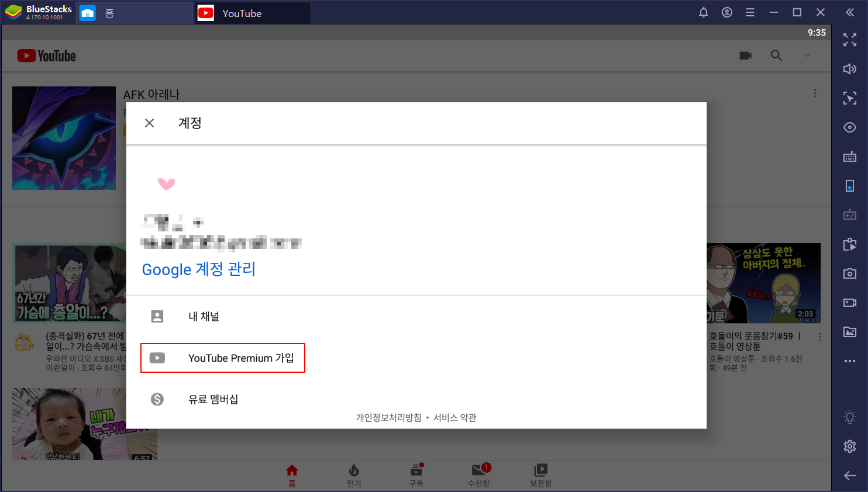Screen dimensions: 868x492
Task: Click the YouTube Premium play icon
Action: 157,358
